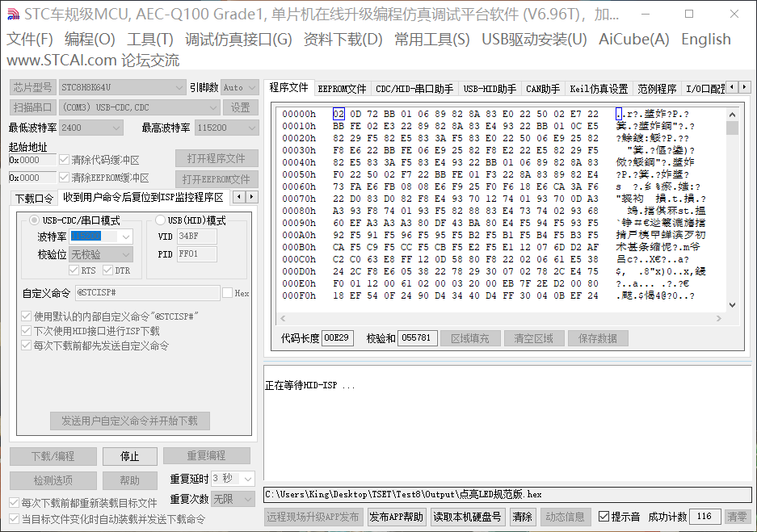757x532 pixels.
Task: Switch to USB-HID助手 tab
Action: 490,89
